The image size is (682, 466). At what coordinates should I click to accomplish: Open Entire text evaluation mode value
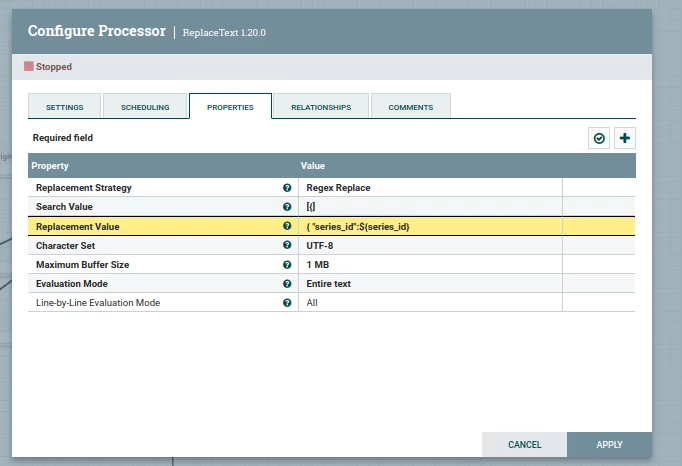[x=430, y=284]
